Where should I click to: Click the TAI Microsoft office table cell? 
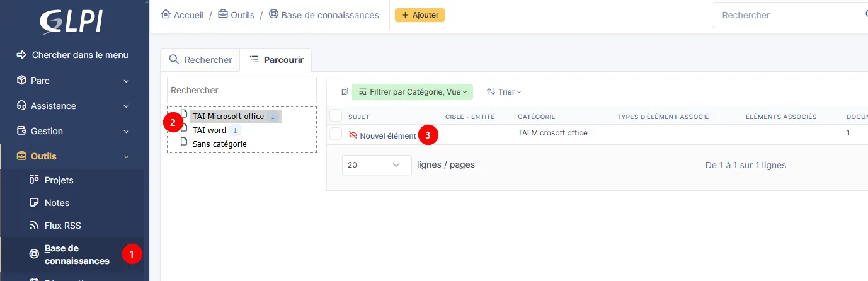tap(552, 133)
